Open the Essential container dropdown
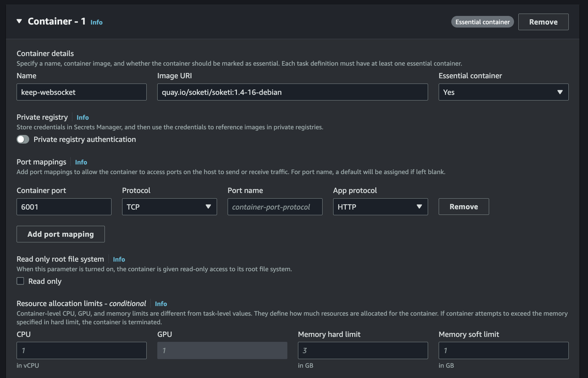The width and height of the screenshot is (588, 378). pos(503,92)
